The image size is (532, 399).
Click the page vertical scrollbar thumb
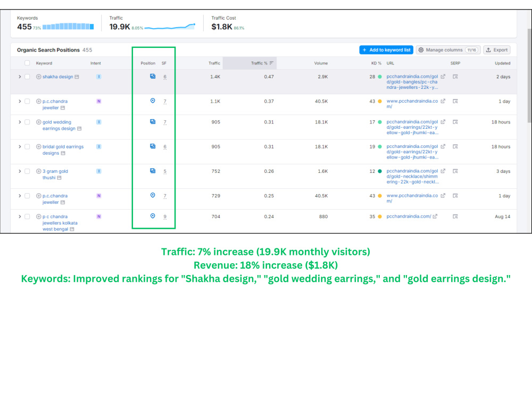[x=529, y=76]
